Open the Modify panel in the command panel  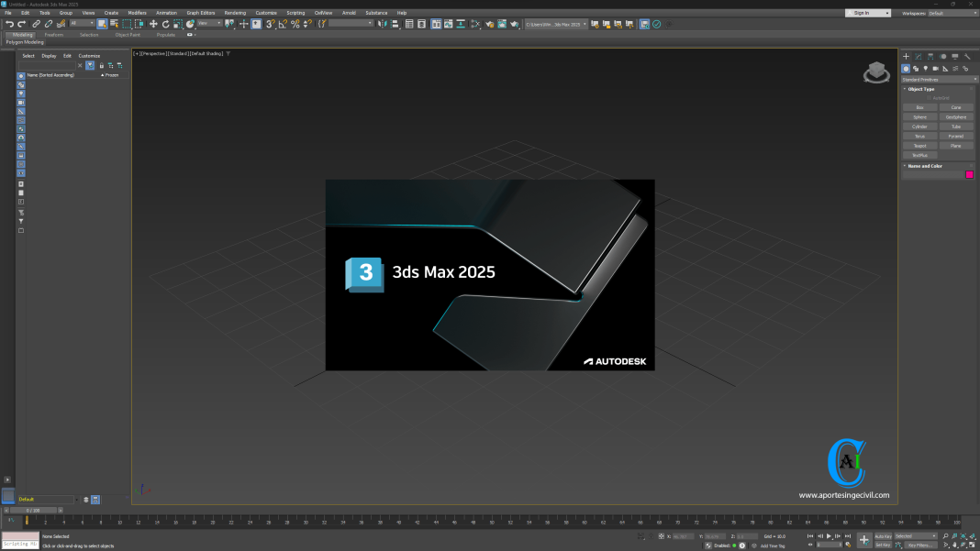point(918,56)
